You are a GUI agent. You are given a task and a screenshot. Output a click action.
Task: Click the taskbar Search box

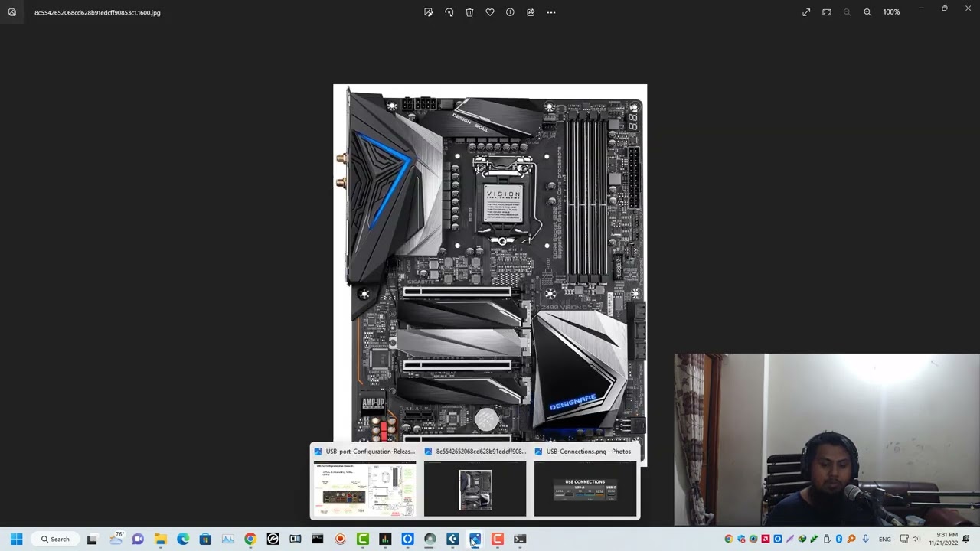(x=55, y=539)
